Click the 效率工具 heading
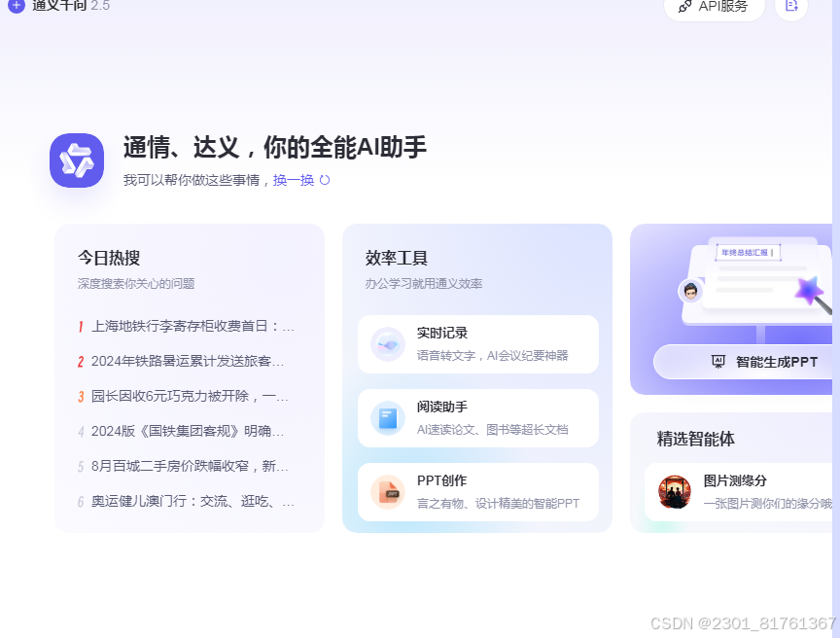This screenshot has height=638, width=840. [397, 258]
